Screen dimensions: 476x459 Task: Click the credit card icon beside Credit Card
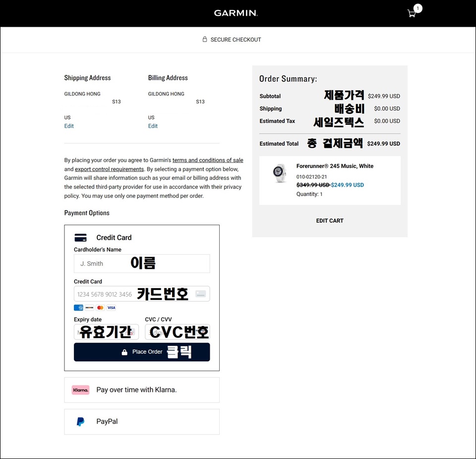coord(80,237)
